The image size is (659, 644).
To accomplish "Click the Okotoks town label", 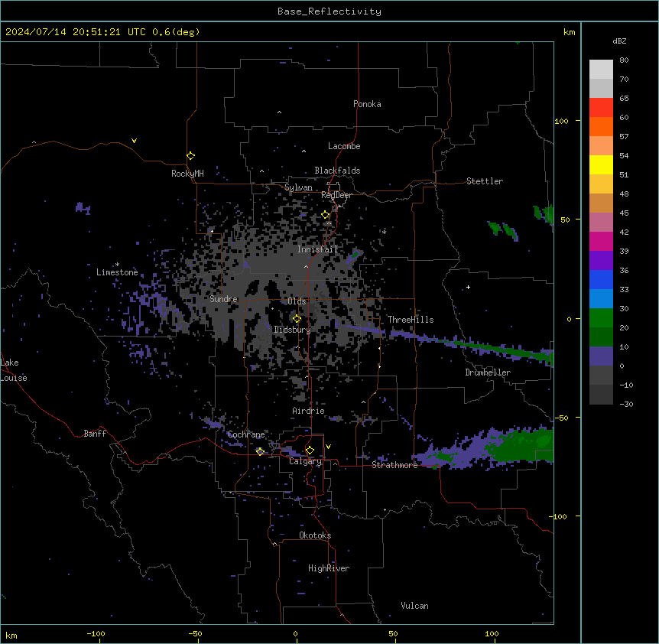I will pos(315,535).
